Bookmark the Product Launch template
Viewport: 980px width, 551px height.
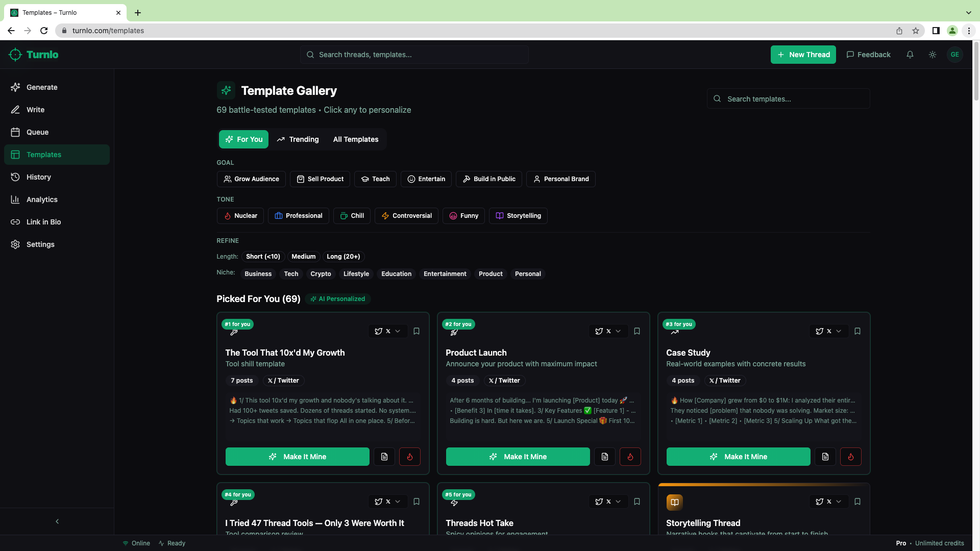(636, 331)
